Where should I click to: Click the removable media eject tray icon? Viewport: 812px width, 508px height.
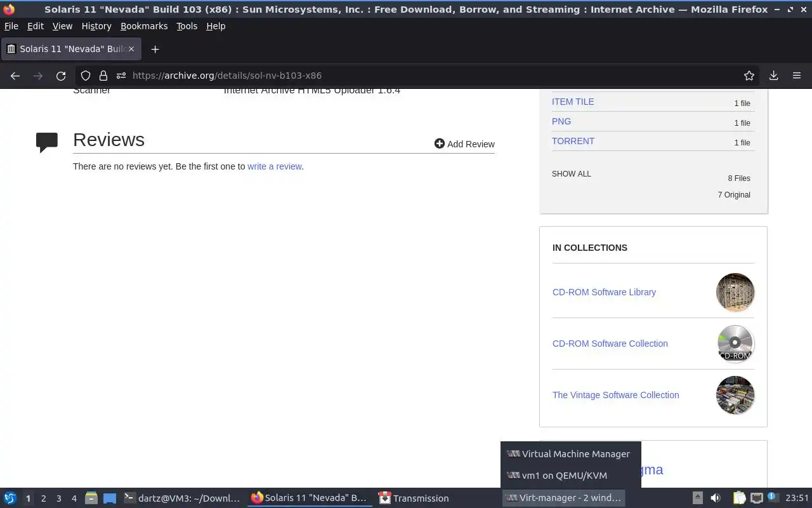tap(697, 498)
